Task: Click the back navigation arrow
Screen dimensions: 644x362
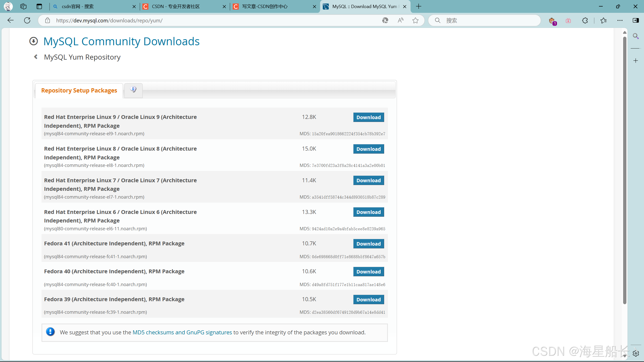Action: (10, 20)
